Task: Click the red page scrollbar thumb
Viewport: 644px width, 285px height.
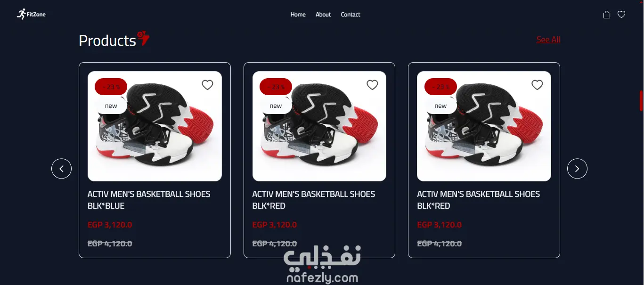Action: 641,101
